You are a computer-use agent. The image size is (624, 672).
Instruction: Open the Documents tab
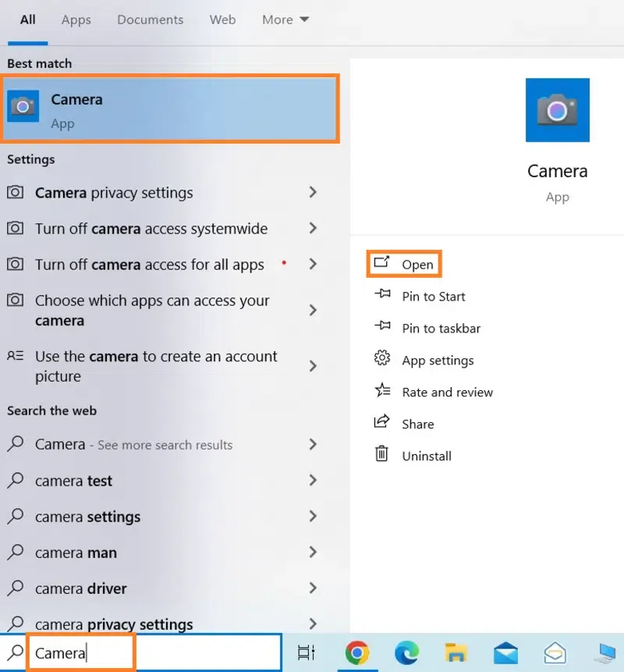(151, 20)
